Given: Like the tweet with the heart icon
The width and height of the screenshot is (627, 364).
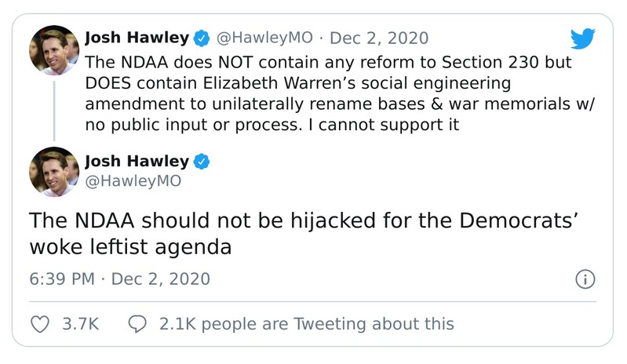Looking at the screenshot, I should point(40,323).
